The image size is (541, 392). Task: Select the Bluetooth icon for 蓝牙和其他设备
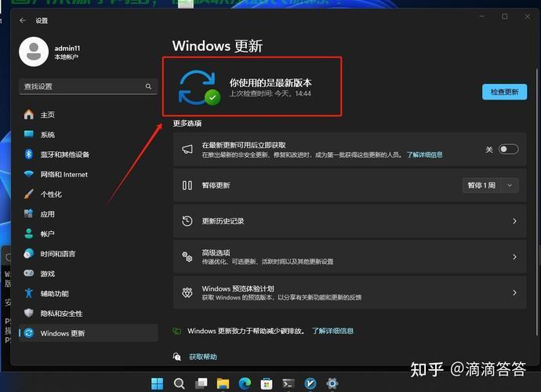[29, 154]
